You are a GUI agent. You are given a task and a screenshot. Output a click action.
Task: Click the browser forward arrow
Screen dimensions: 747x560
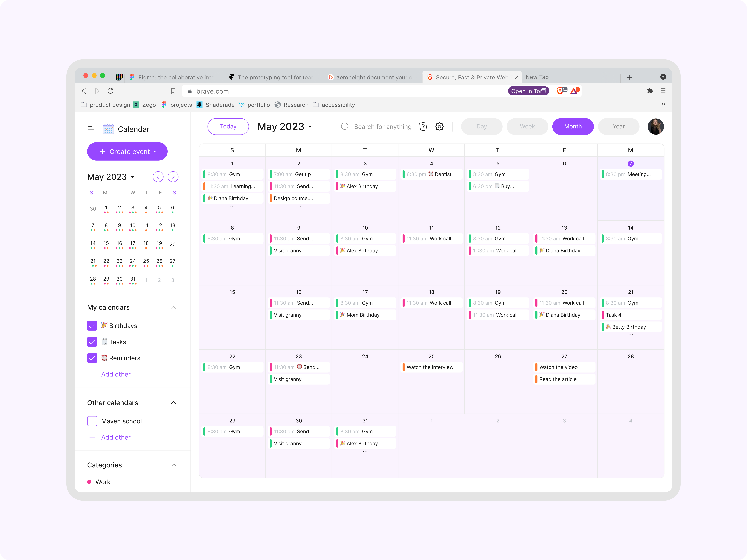[97, 91]
